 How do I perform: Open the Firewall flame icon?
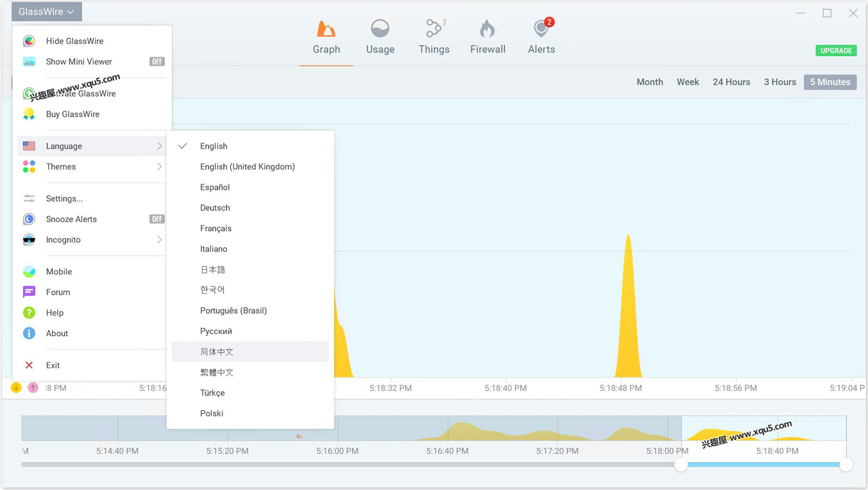coord(487,28)
